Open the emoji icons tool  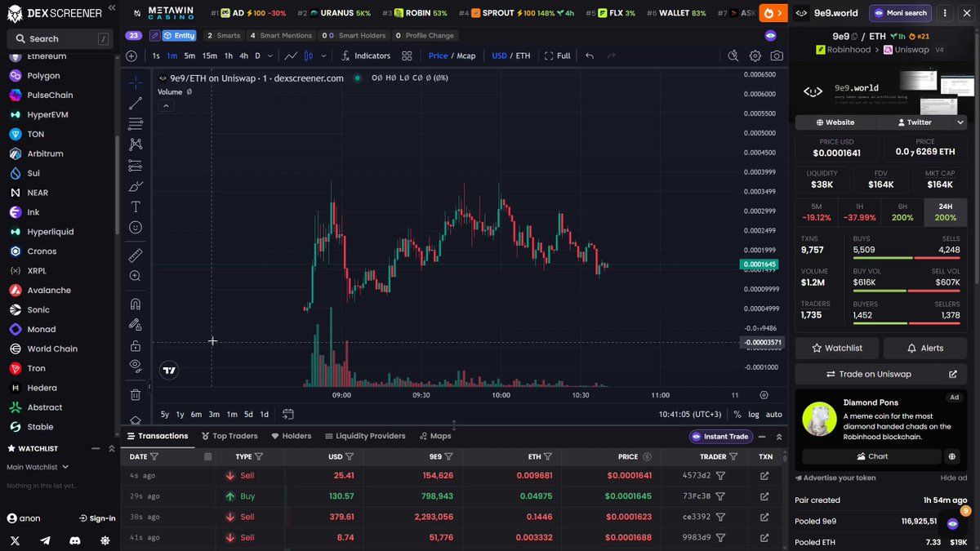[x=136, y=228]
